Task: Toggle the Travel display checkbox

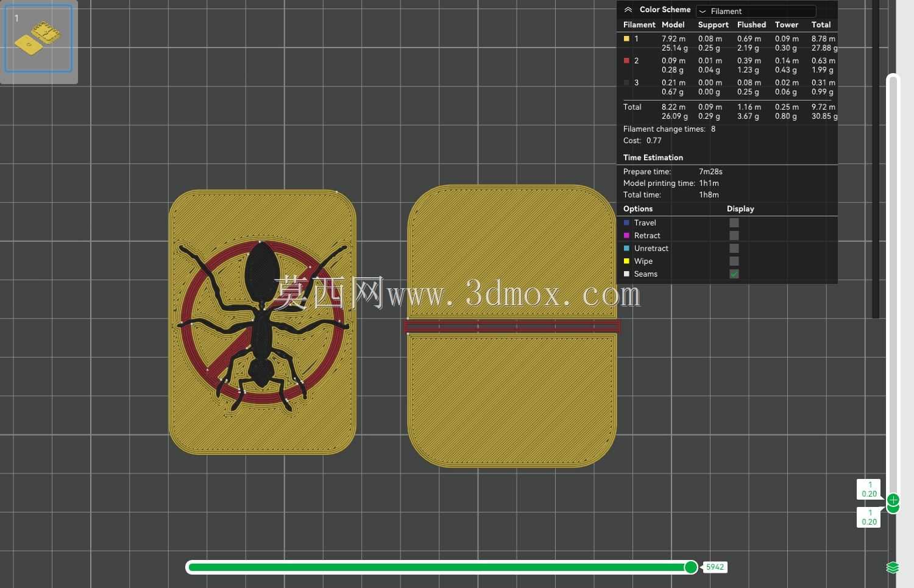Action: coord(734,223)
